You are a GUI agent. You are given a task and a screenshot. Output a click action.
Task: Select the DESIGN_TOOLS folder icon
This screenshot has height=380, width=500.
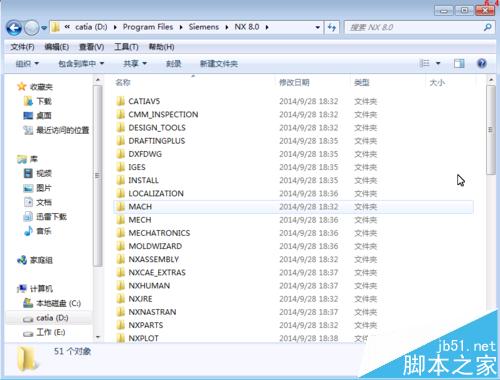pos(121,127)
